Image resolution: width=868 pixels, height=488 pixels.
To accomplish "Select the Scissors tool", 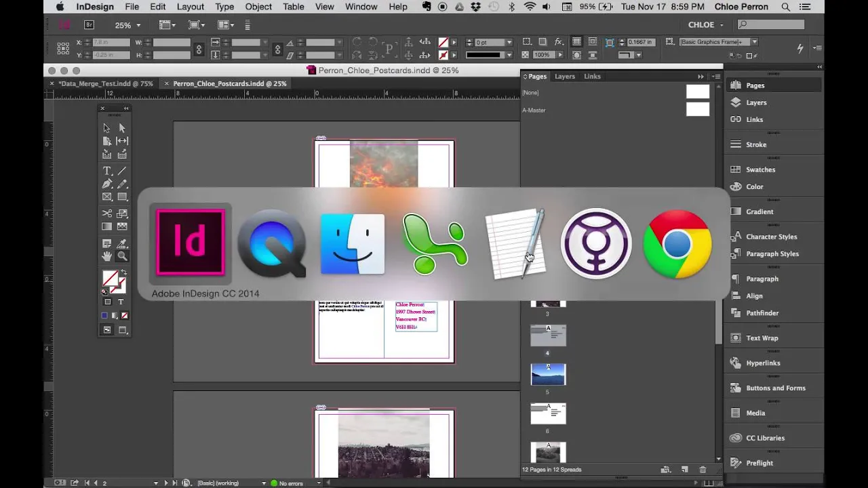I will click(x=106, y=213).
